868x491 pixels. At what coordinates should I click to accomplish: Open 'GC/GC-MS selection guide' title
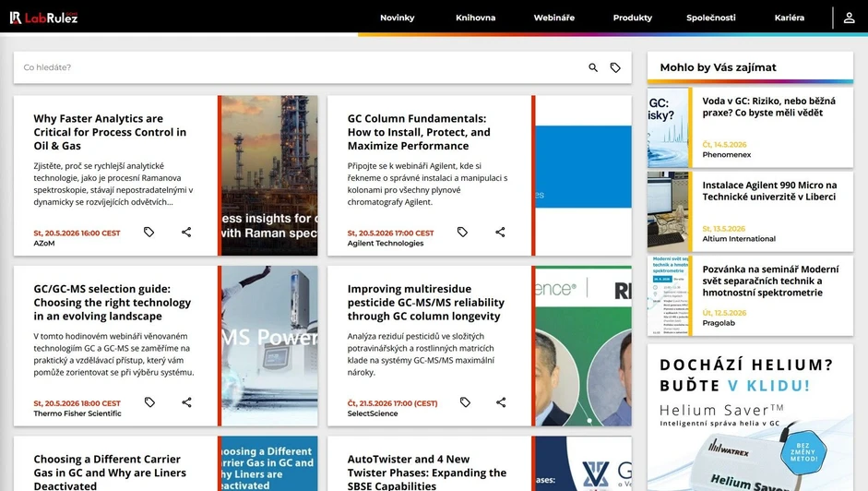(112, 302)
